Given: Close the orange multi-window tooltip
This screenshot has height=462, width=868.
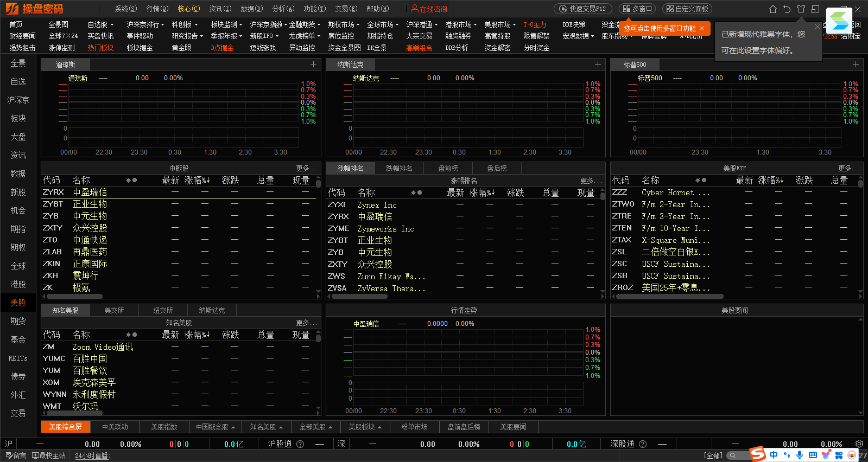Looking at the screenshot, I should pyautogui.click(x=702, y=28).
